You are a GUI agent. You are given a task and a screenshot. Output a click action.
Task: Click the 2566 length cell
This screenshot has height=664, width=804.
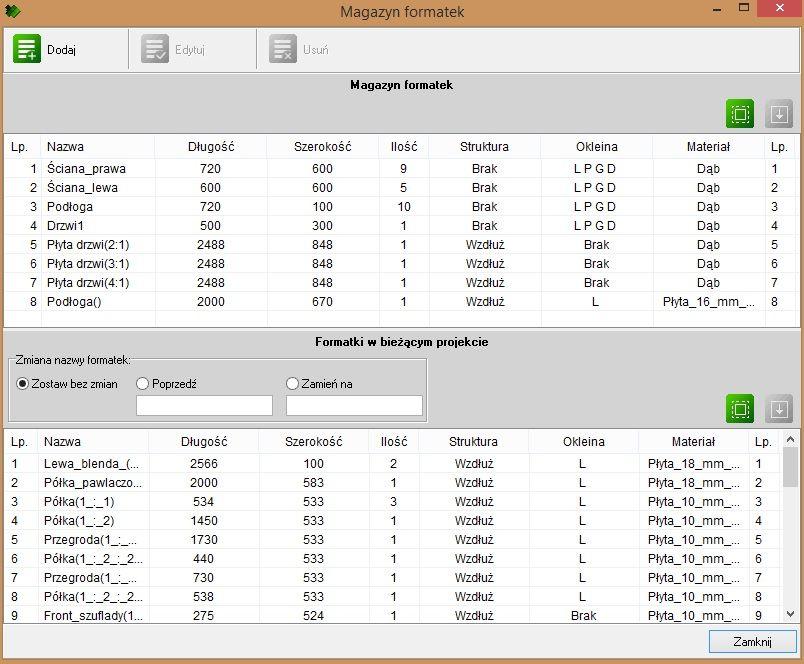[x=204, y=464]
